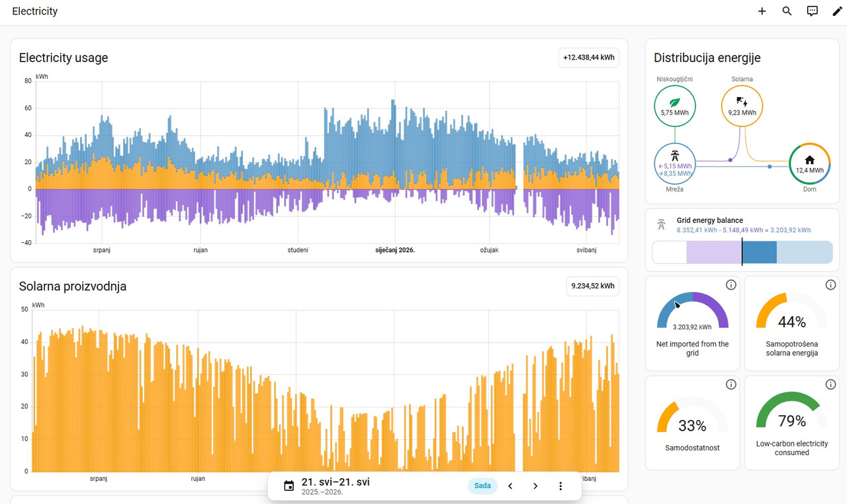
Task: Open the search icon in header
Action: click(x=787, y=11)
